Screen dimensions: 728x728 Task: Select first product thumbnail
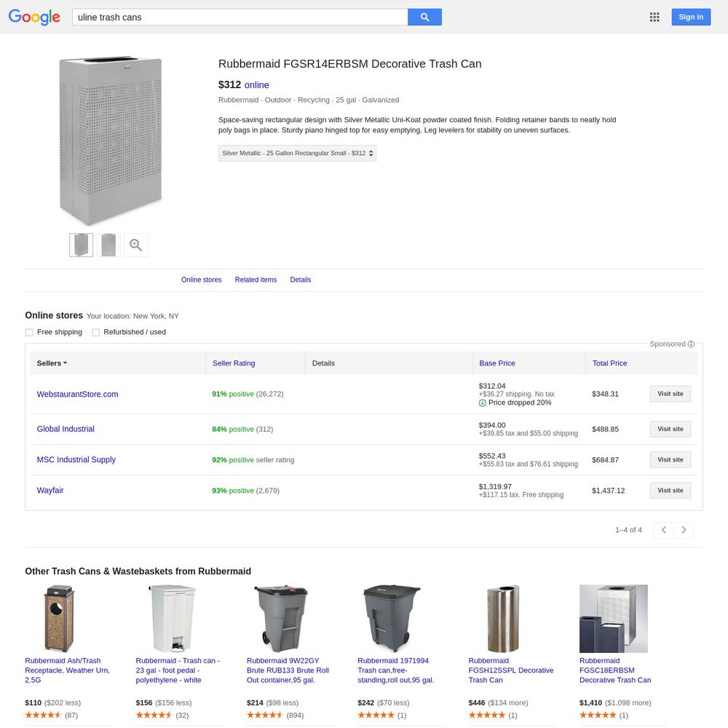tap(82, 245)
